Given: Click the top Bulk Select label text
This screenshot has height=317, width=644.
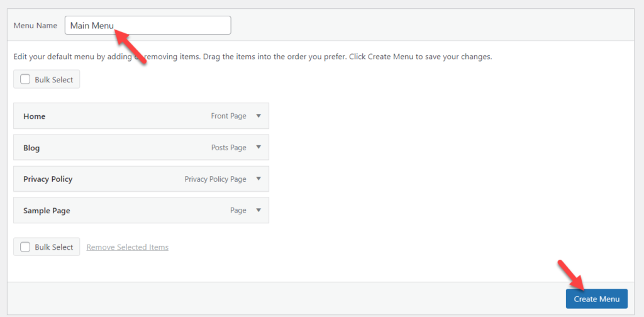Looking at the screenshot, I should pyautogui.click(x=54, y=80).
